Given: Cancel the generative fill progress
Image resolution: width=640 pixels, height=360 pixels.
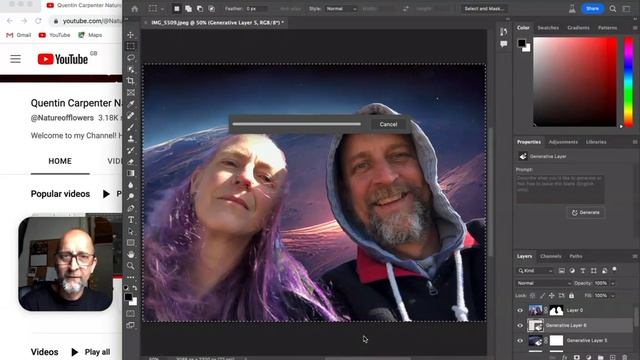Looking at the screenshot, I should tap(388, 124).
